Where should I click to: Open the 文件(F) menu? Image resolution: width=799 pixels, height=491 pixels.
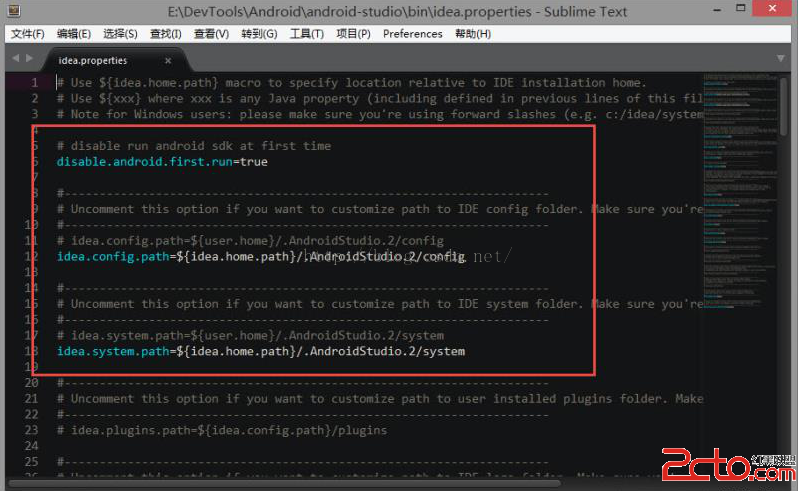click(28, 34)
